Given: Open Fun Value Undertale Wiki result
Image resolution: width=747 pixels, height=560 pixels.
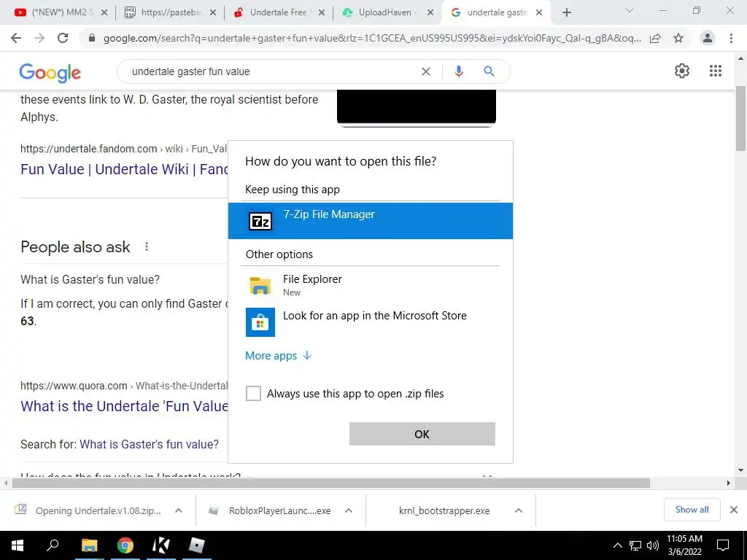Looking at the screenshot, I should (x=125, y=169).
